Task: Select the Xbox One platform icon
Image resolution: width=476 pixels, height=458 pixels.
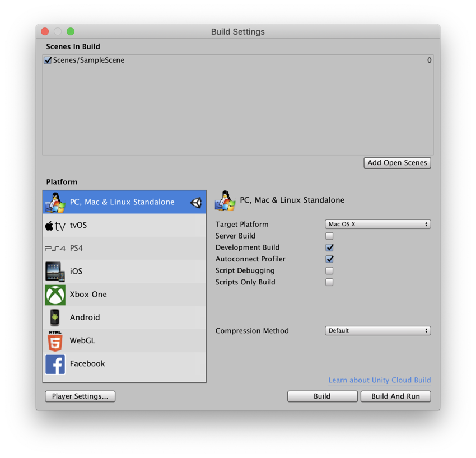Action: click(x=55, y=295)
